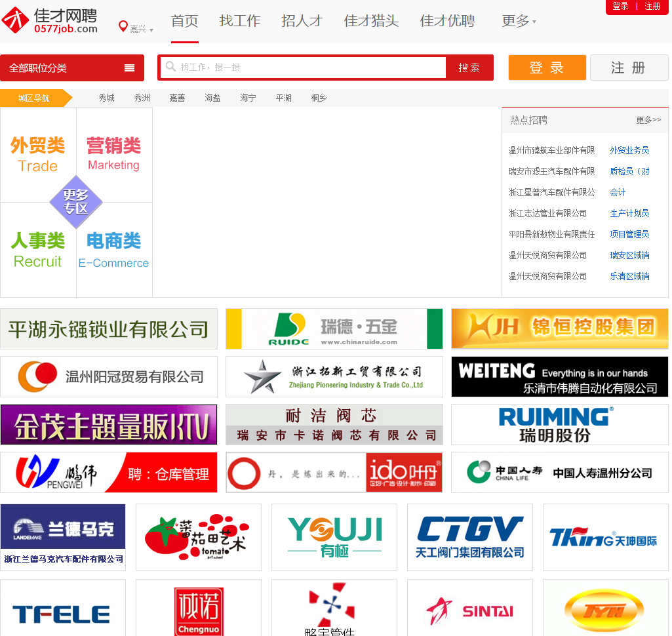Open RUIMING 瑞明股份 banner
The height and width of the screenshot is (636, 672).
pyautogui.click(x=560, y=424)
